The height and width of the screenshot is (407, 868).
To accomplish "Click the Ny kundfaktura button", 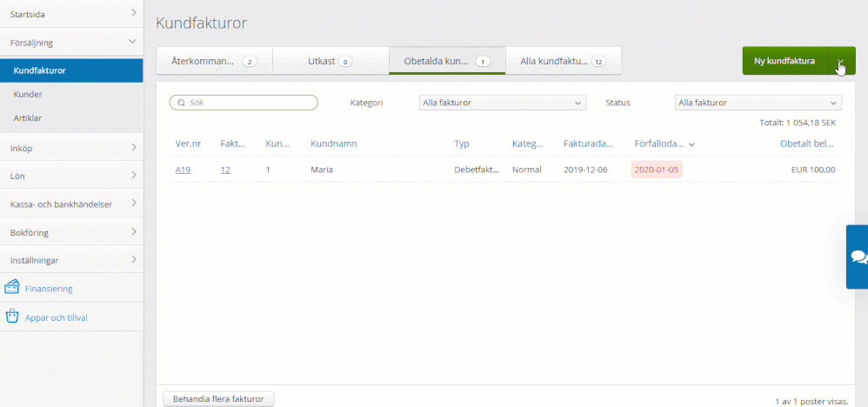I will 784,61.
